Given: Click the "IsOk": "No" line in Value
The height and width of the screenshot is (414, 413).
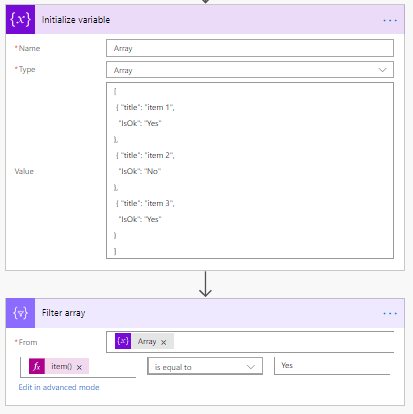Looking at the screenshot, I should (140, 171).
